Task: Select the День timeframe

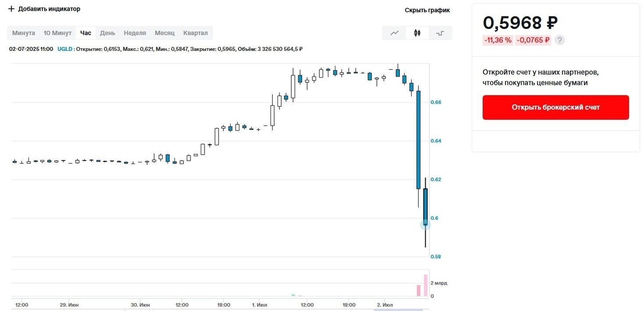Action: (107, 33)
